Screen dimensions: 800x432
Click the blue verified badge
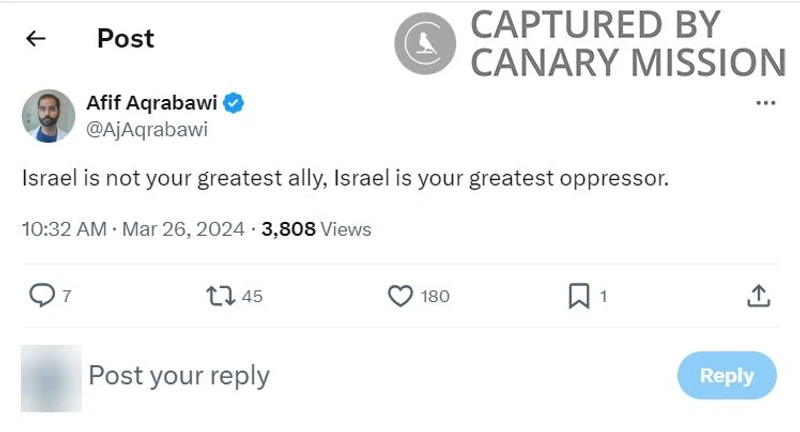tap(235, 103)
